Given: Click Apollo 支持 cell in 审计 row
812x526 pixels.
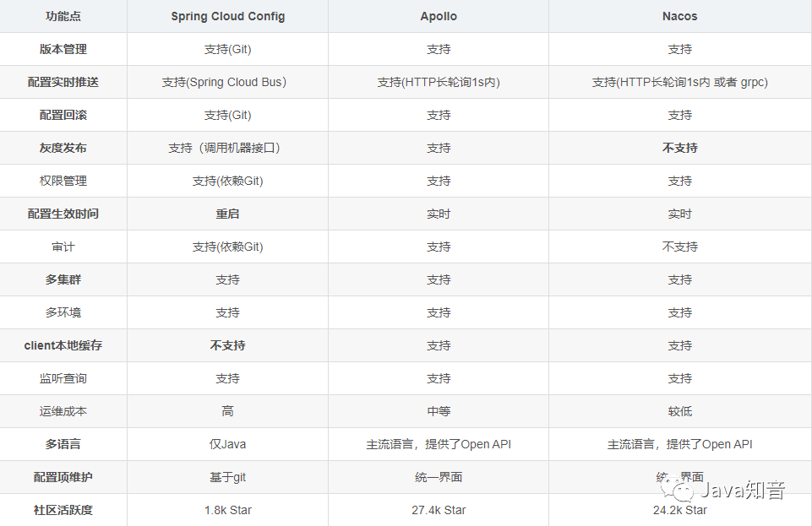Looking at the screenshot, I should point(439,247).
